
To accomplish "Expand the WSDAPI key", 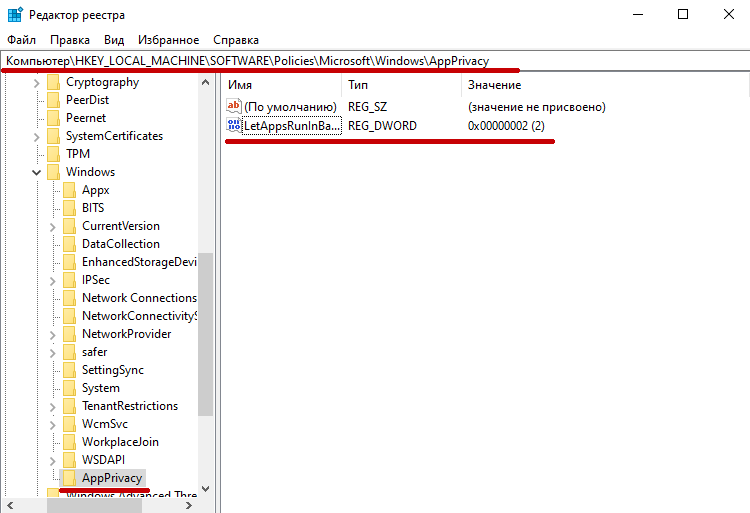I will tap(53, 461).
